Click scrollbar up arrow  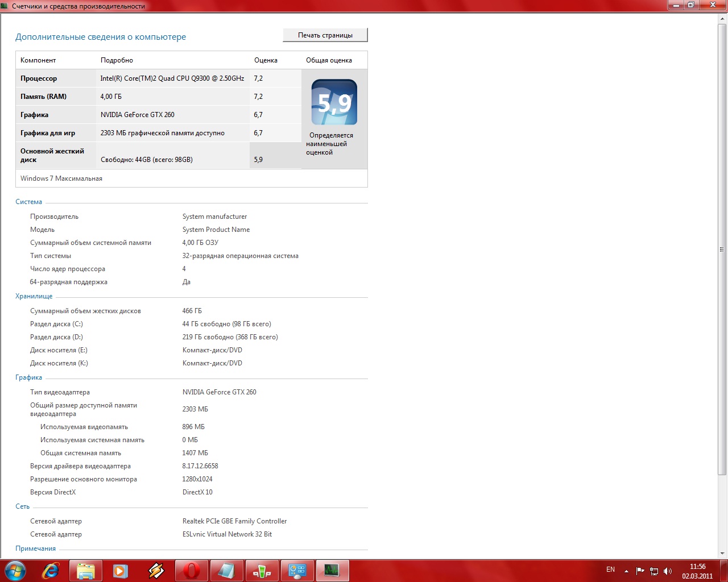pos(722,18)
